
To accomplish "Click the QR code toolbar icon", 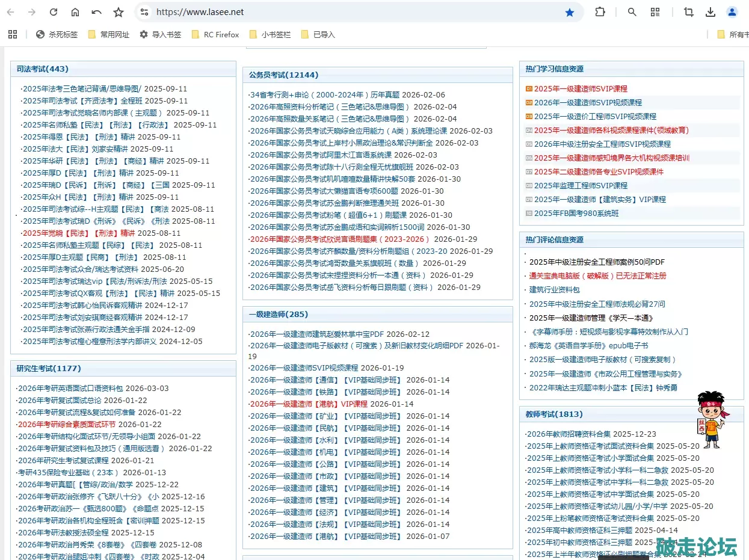I will [x=655, y=12].
